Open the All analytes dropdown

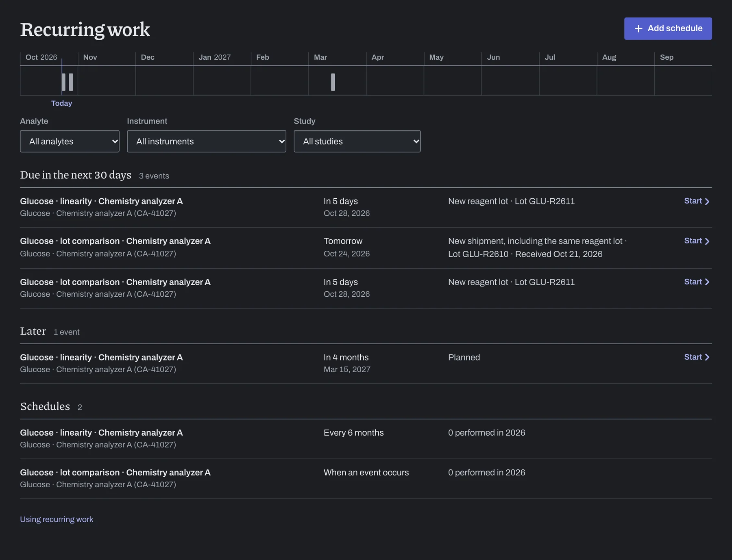pos(70,141)
